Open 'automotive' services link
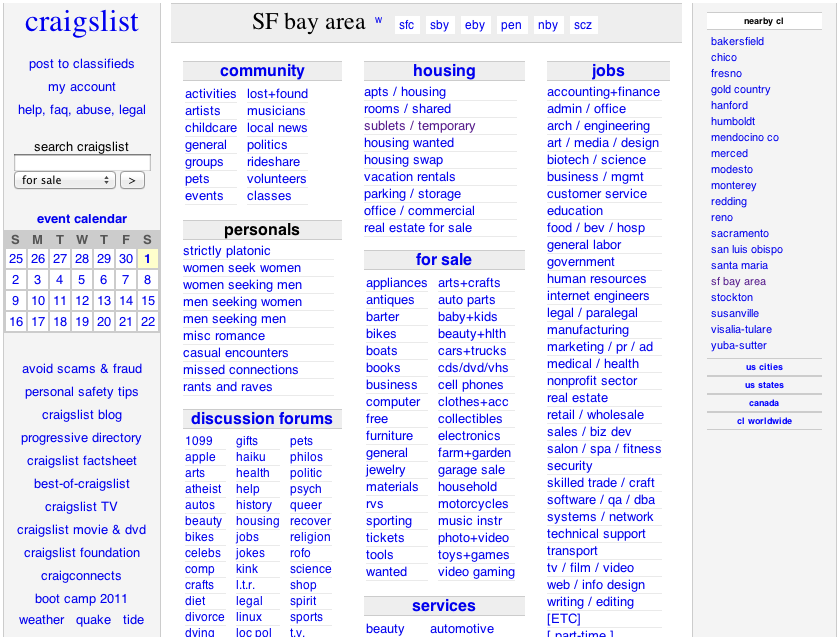The image size is (839, 637). pos(462,628)
